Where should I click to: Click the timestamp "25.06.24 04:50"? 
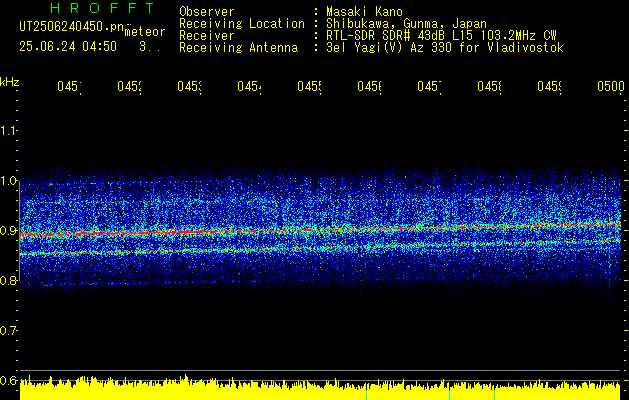click(68, 47)
